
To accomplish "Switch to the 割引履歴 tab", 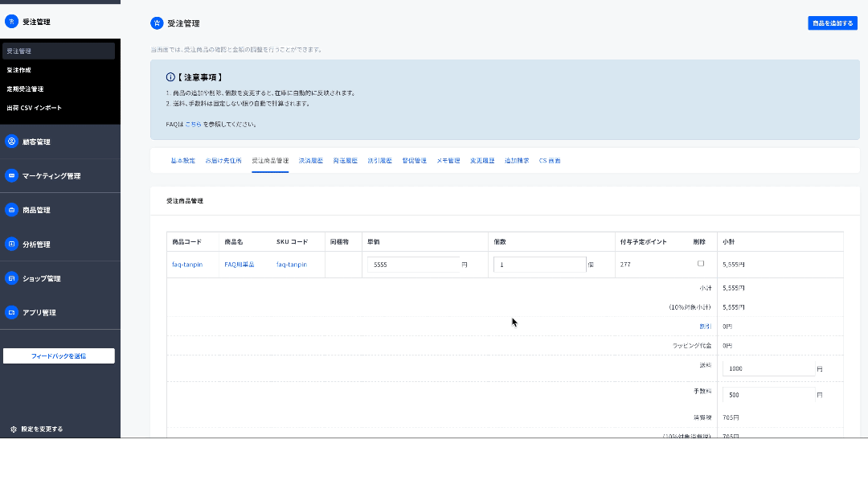I will (379, 161).
